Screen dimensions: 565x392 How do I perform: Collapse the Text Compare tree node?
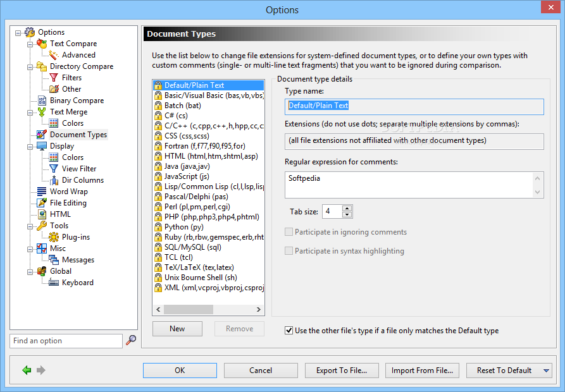pyautogui.click(x=30, y=44)
